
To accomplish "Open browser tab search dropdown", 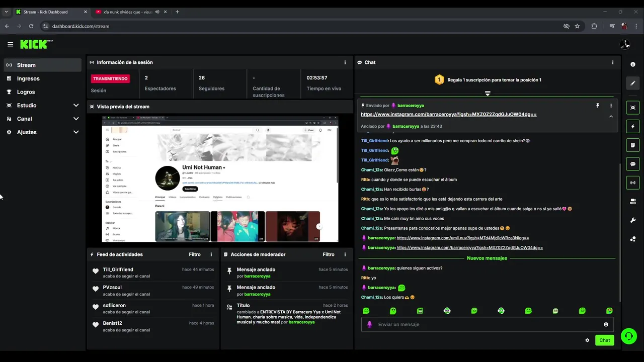I will (7, 12).
